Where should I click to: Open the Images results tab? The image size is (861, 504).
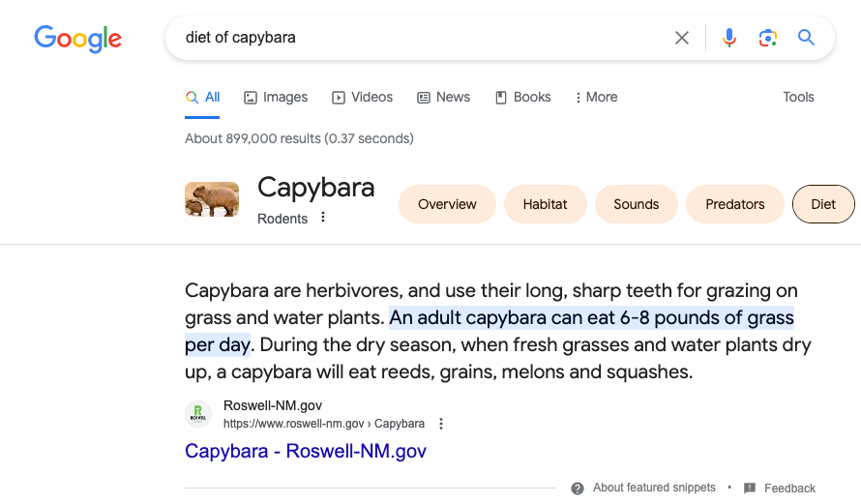(276, 97)
